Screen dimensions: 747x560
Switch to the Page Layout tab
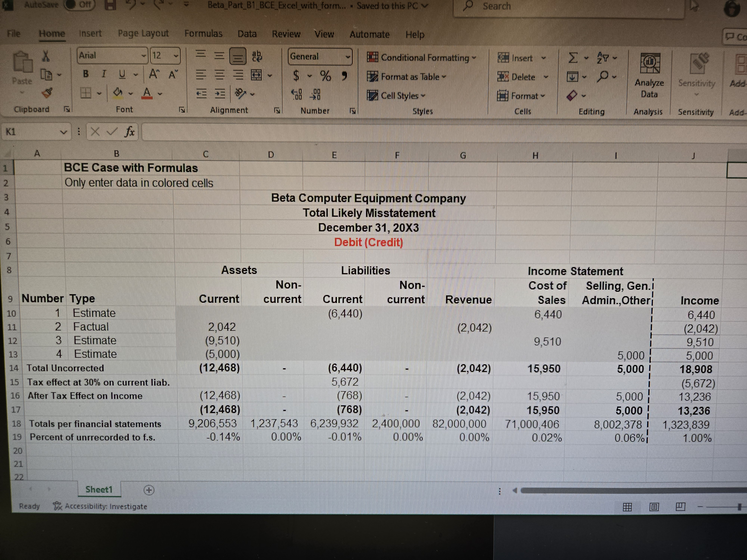click(x=143, y=33)
